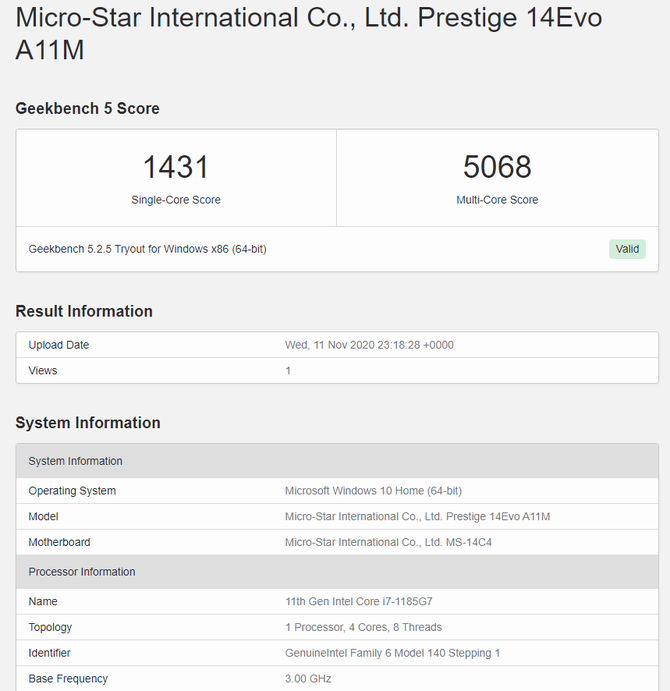The width and height of the screenshot is (670, 691).
Task: Click the Processor Information table header
Action: [x=82, y=572]
